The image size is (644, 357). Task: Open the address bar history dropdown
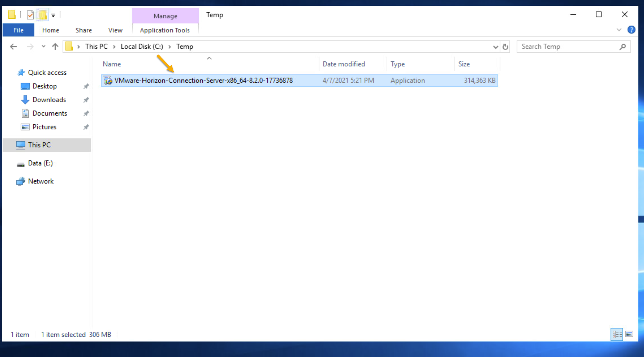pyautogui.click(x=495, y=47)
